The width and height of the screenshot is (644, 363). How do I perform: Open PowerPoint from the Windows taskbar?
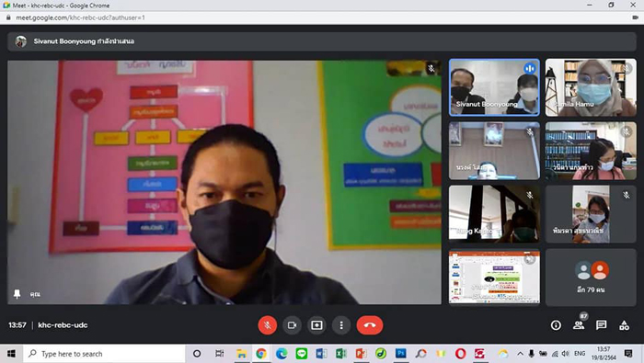click(361, 354)
